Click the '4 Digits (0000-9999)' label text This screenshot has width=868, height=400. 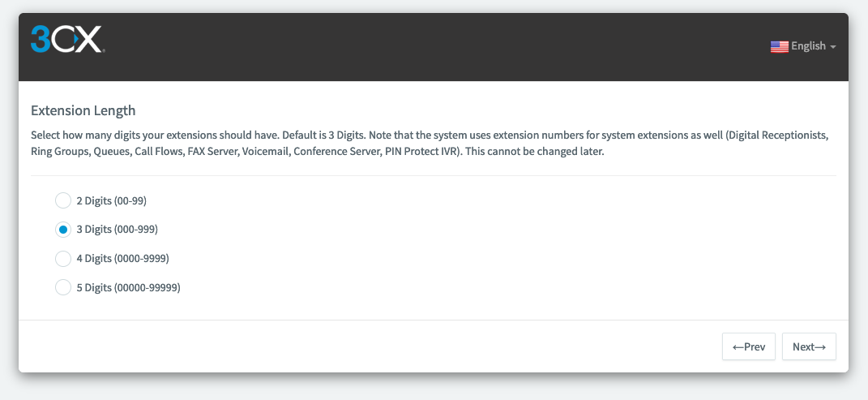(123, 258)
